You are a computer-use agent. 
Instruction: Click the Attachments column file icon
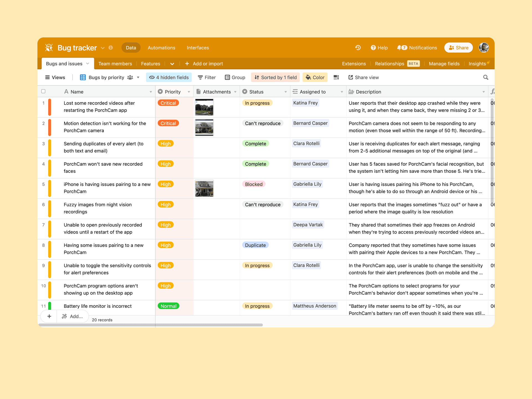click(198, 91)
